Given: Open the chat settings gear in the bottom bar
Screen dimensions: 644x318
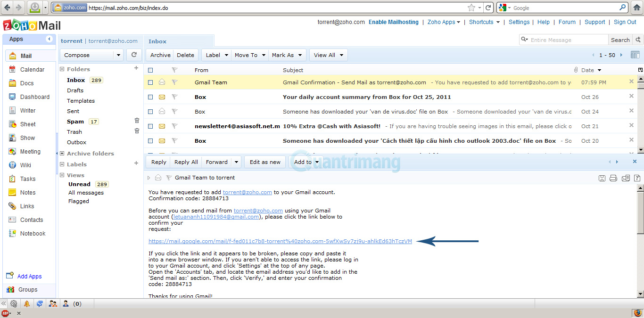Looking at the screenshot, I should click(x=14, y=303).
